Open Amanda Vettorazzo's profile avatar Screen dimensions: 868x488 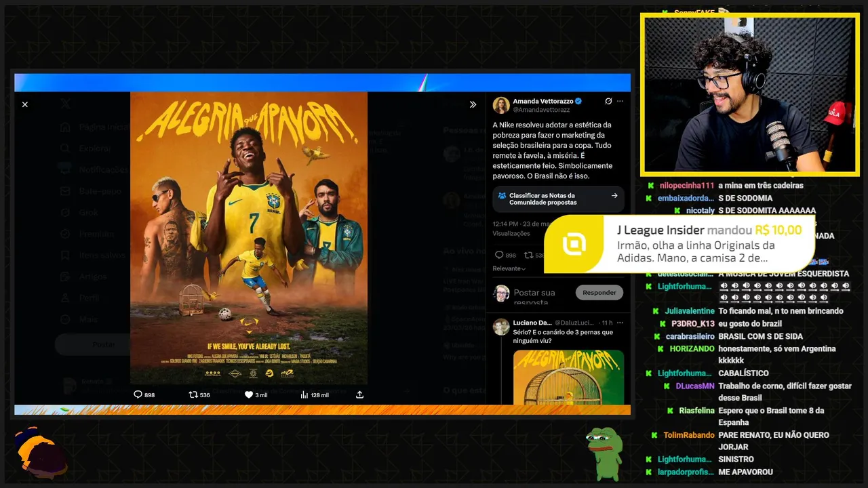pos(501,105)
